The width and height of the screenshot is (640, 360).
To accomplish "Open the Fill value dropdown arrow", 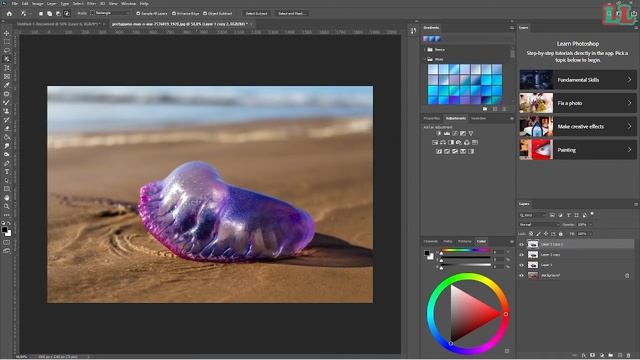I will pos(591,234).
